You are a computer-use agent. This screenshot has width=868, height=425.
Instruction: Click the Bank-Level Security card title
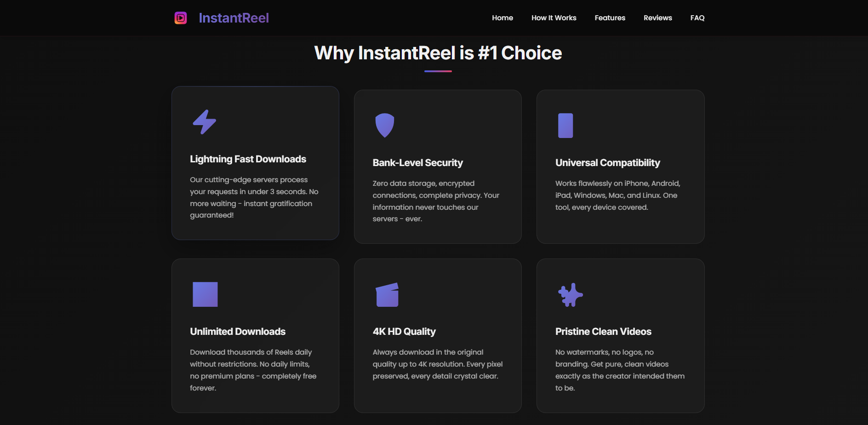417,163
